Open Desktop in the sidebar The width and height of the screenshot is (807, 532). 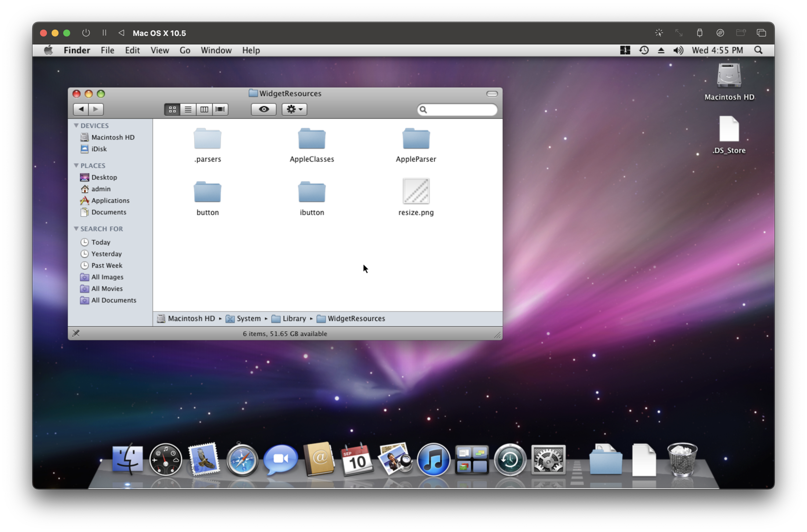tap(99, 177)
